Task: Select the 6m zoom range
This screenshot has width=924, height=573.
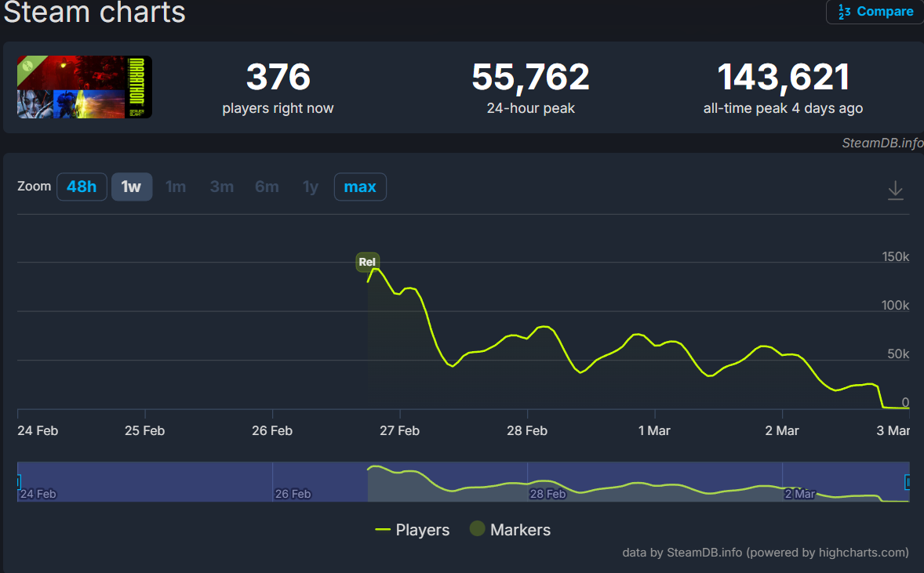Action: [267, 187]
